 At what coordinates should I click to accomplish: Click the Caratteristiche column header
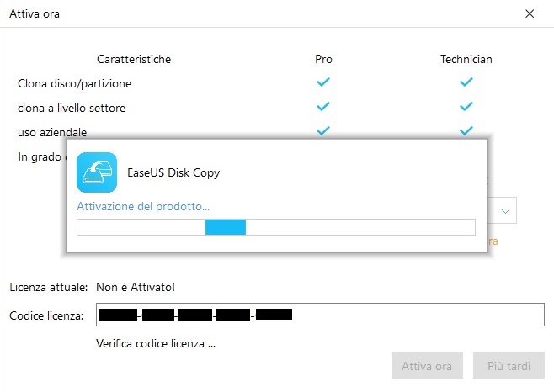[134, 59]
